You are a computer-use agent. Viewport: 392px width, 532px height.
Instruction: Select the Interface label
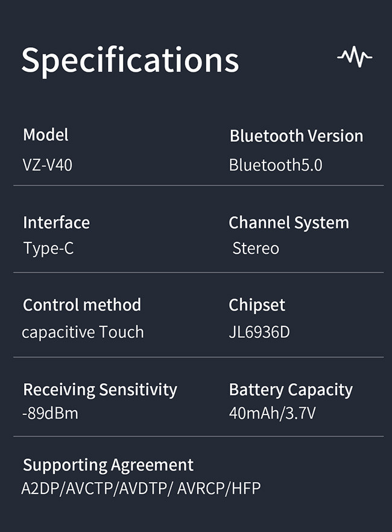point(57,223)
